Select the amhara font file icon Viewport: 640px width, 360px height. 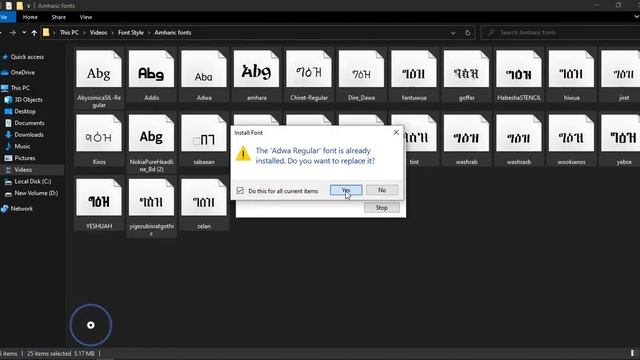point(256,69)
